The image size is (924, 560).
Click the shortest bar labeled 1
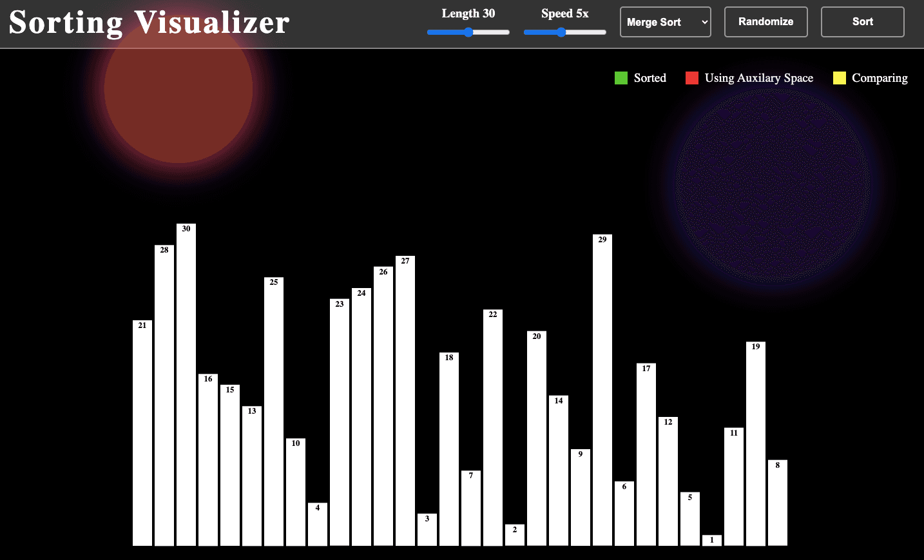(712, 541)
